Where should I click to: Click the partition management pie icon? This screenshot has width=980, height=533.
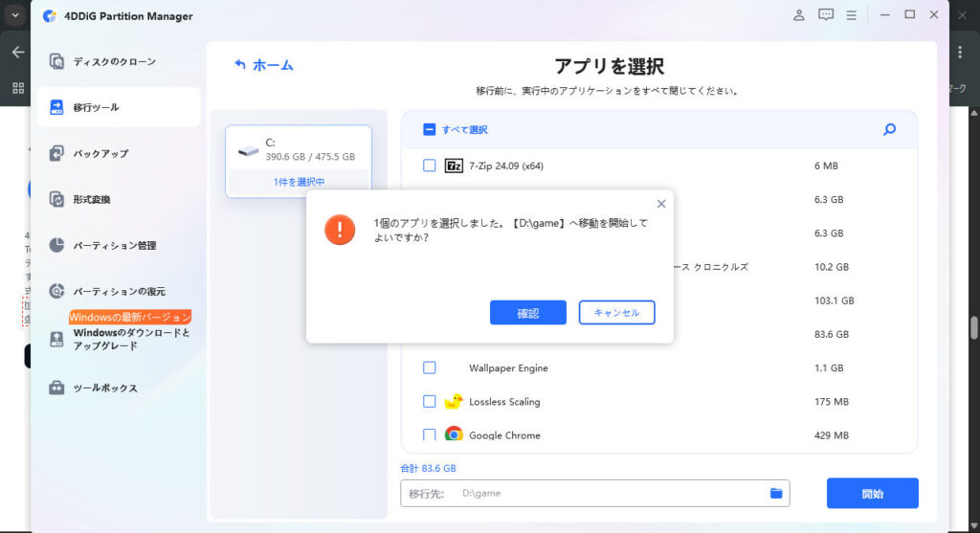tap(56, 245)
